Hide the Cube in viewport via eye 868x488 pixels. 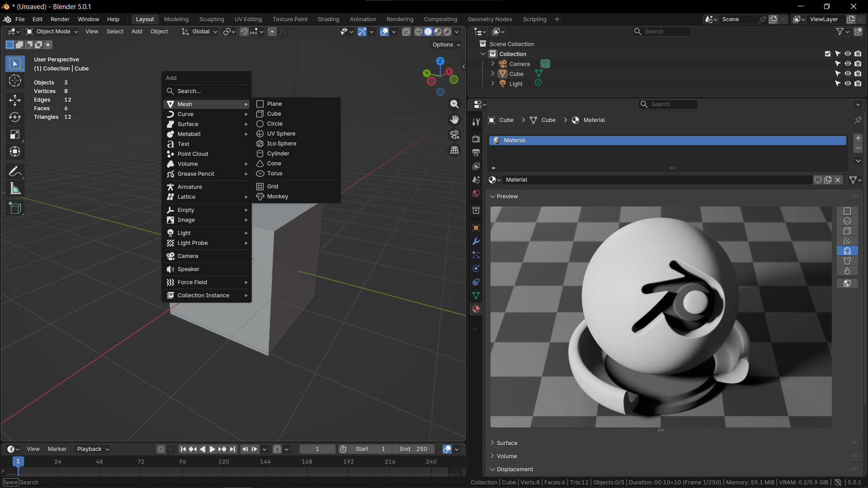(x=848, y=74)
